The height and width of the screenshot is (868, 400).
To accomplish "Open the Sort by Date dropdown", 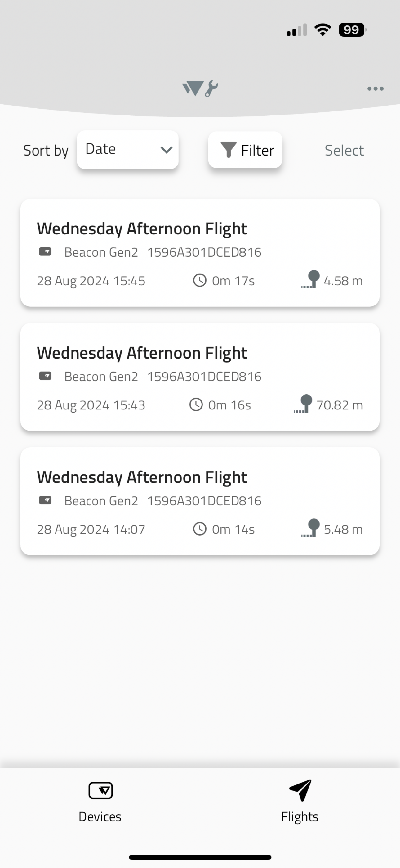I will tap(128, 150).
